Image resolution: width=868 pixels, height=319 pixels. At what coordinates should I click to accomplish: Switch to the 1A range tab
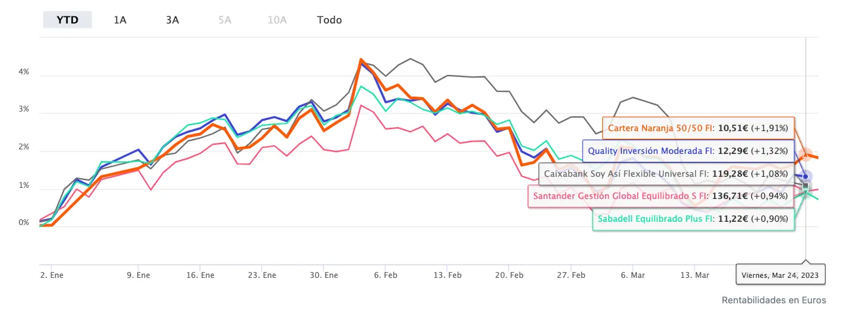pyautogui.click(x=120, y=20)
